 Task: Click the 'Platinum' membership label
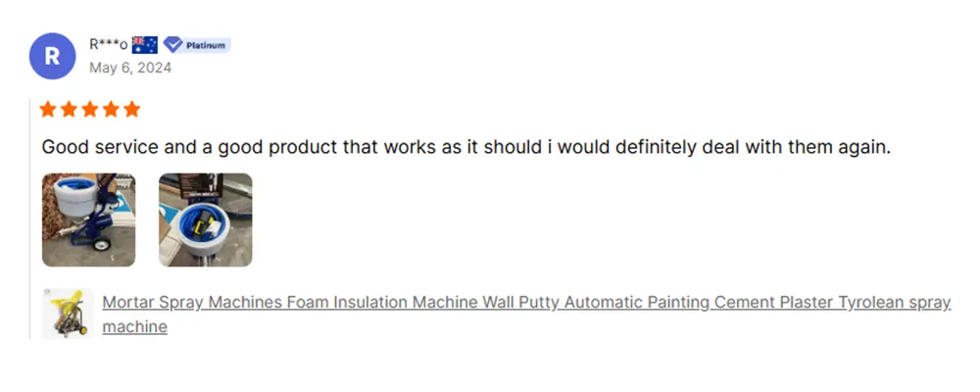click(x=206, y=45)
